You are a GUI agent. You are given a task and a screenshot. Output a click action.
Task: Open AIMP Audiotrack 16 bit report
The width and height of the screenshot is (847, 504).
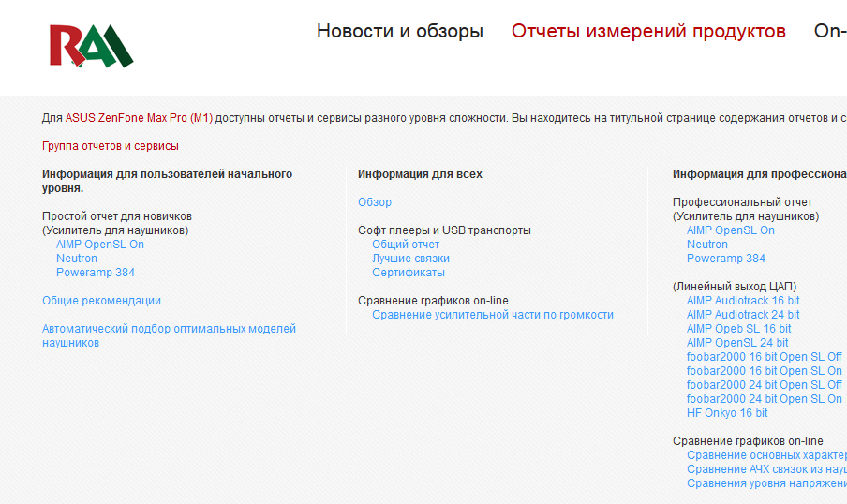coord(743,301)
